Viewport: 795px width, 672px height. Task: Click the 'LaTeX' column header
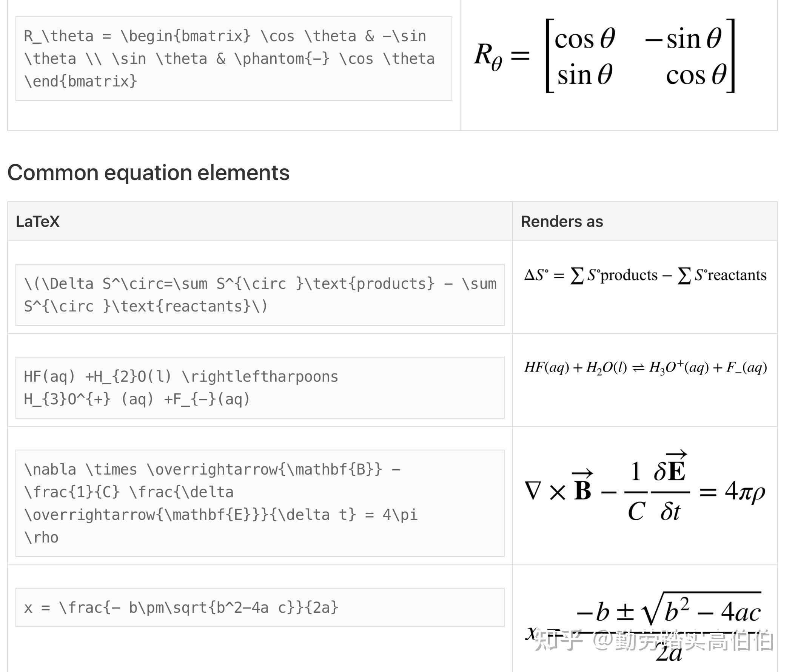38,221
